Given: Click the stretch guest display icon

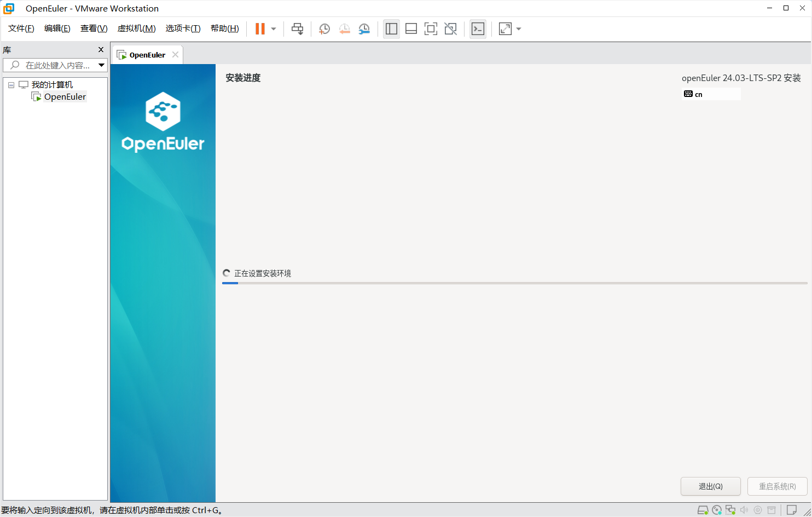Looking at the screenshot, I should [505, 29].
